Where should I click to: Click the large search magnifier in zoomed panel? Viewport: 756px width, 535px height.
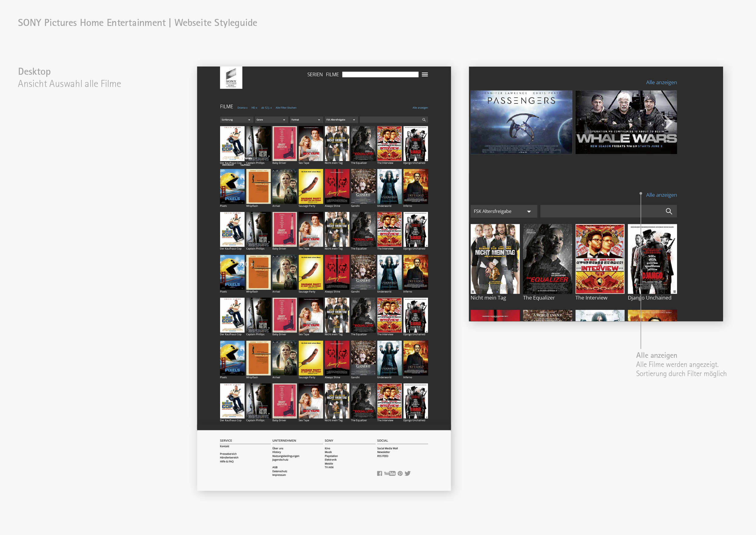click(669, 211)
